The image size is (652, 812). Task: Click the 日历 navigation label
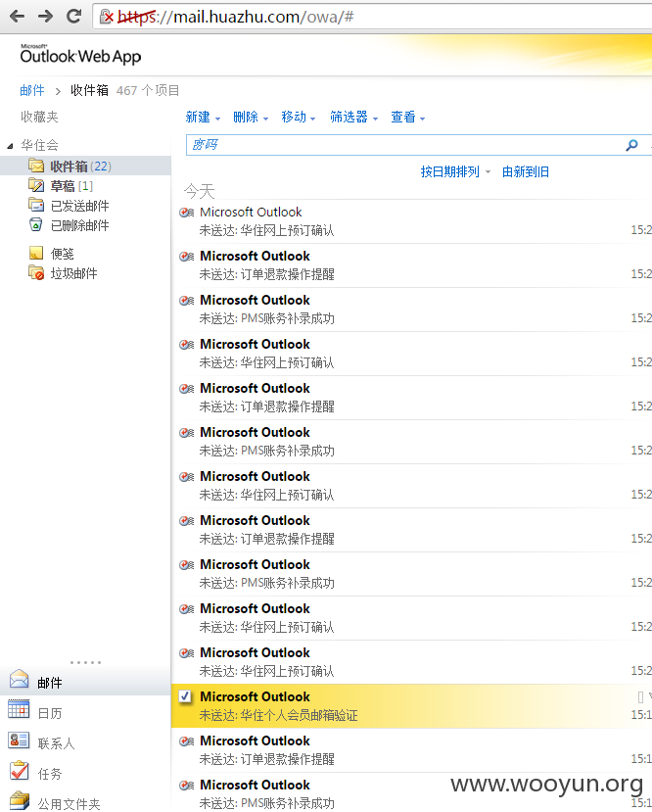pos(50,714)
